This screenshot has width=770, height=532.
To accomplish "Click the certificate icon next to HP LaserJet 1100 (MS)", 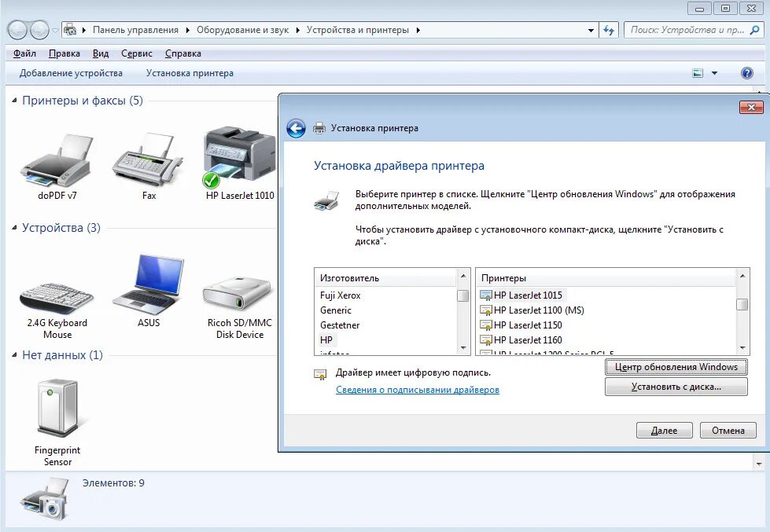I will (x=485, y=310).
